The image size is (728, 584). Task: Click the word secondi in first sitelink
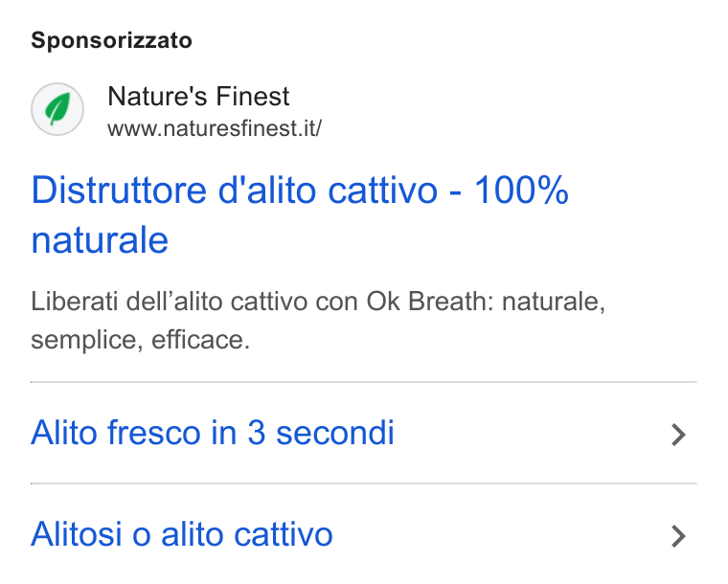coord(334,433)
